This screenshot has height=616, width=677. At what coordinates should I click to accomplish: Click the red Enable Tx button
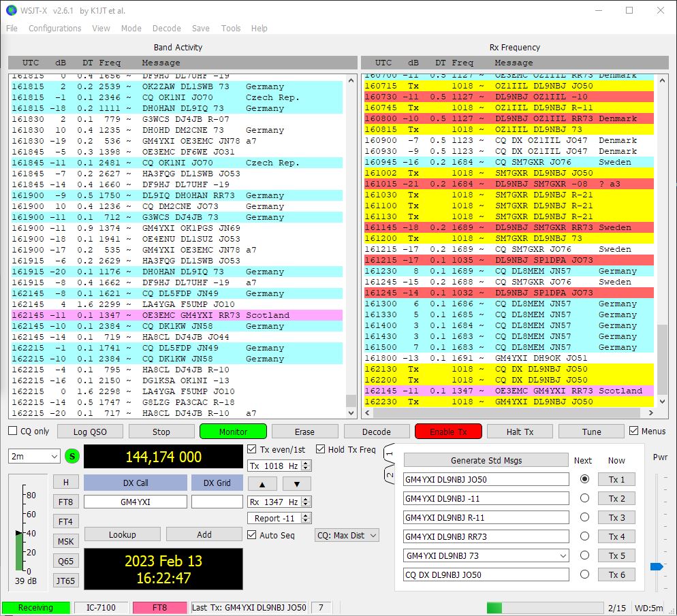tap(448, 432)
